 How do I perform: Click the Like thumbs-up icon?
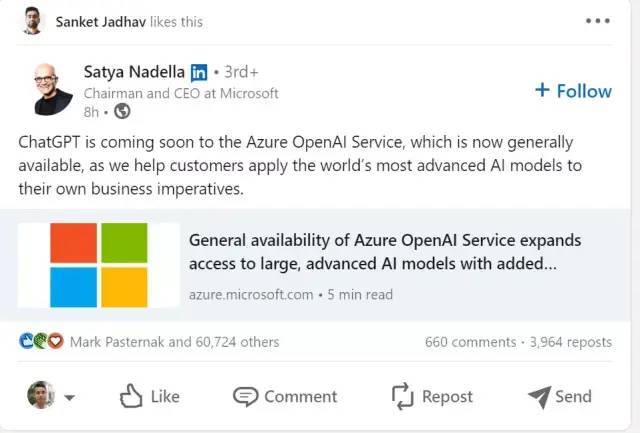point(131,396)
